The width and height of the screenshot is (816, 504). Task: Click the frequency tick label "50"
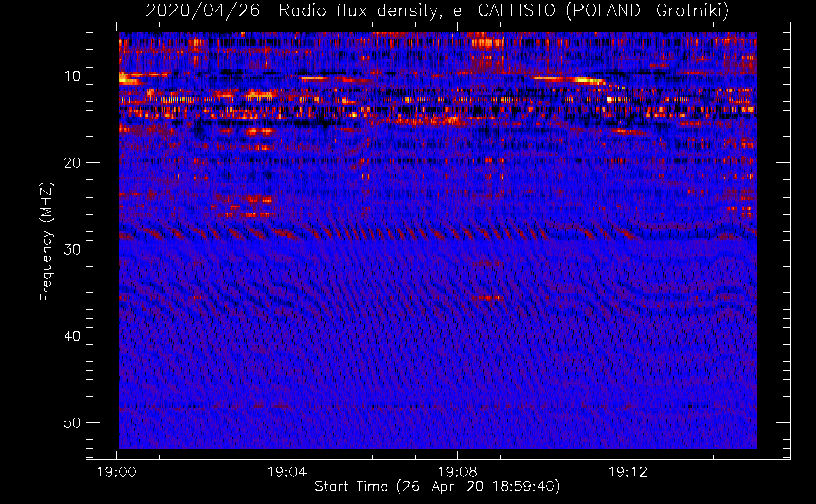pos(73,423)
